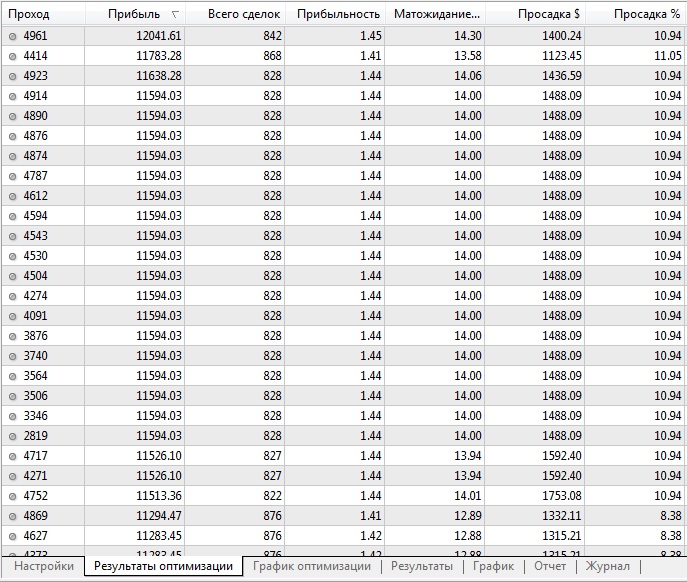Sort by Просадка $ column header

pyautogui.click(x=535, y=14)
